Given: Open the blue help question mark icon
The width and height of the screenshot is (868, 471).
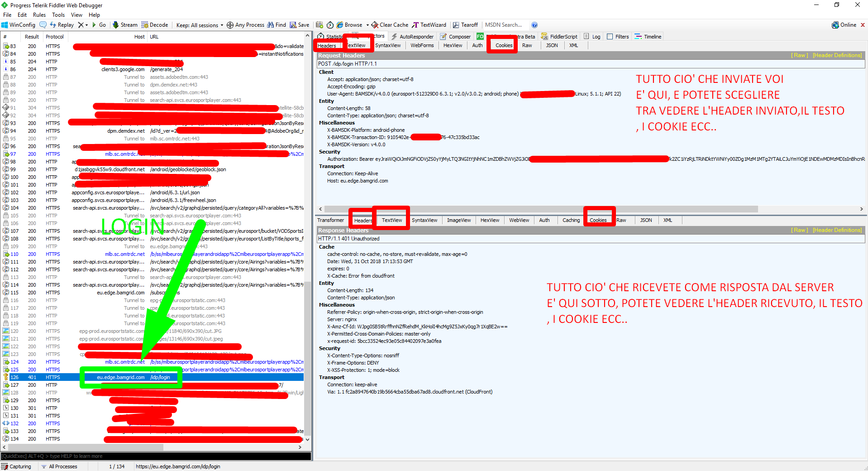Looking at the screenshot, I should click(534, 25).
